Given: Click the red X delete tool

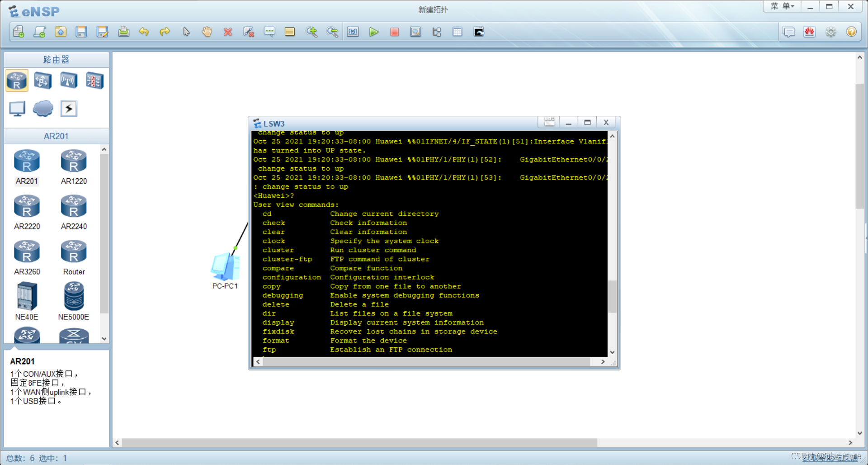Looking at the screenshot, I should 228,32.
